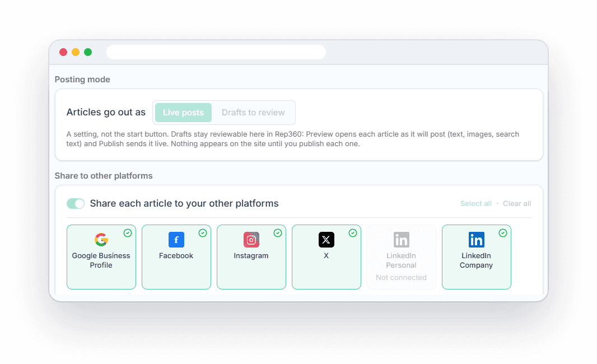Switch to Drafts to review mode

(253, 113)
